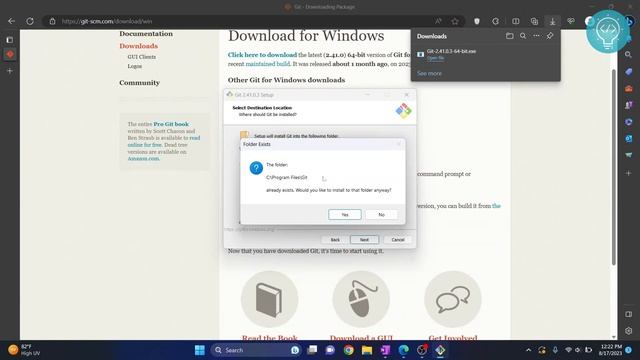The height and width of the screenshot is (360, 640).
Task: Click the web page vertical scrollbar
Action: 613,167
